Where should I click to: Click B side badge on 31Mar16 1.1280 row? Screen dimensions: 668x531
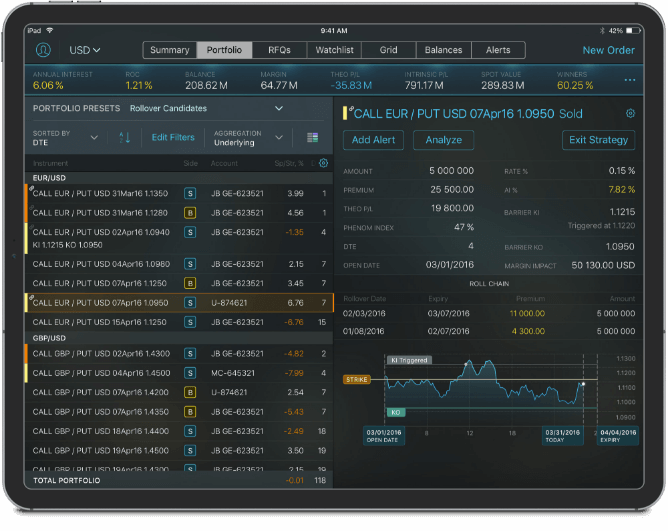(x=190, y=212)
